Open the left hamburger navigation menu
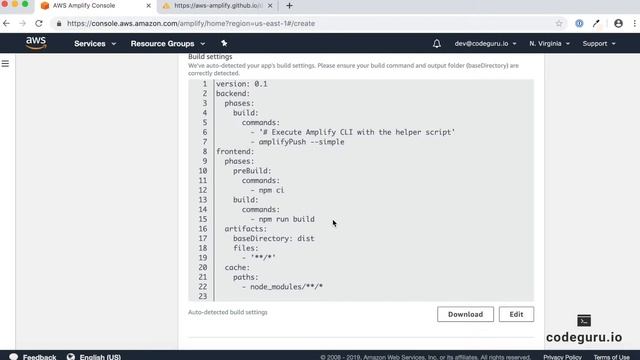 5,64
